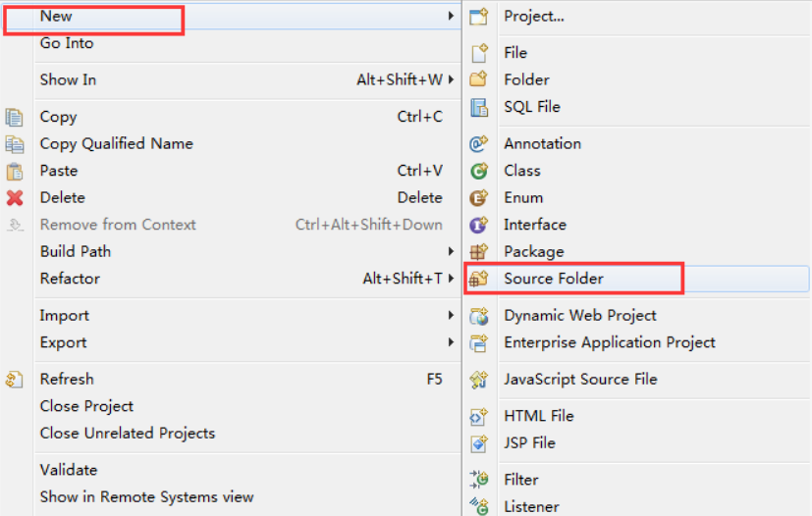The image size is (812, 516).
Task: Expand the Import submenu arrow
Action: 451,315
